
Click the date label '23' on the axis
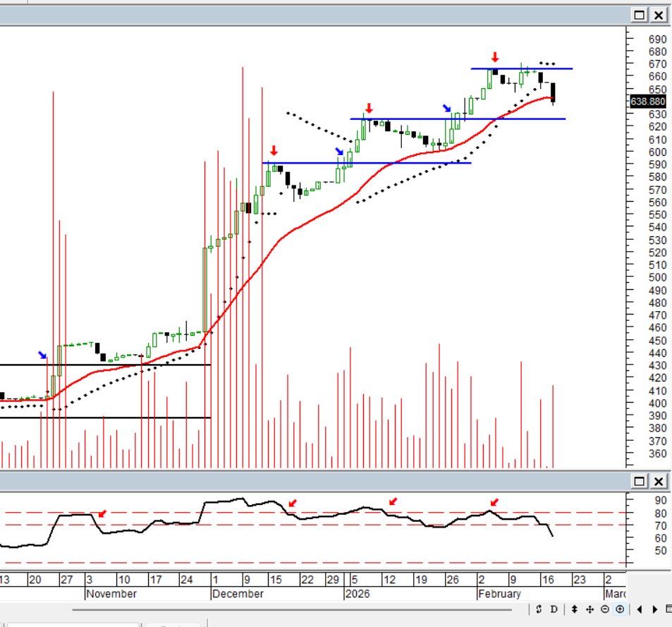pyautogui.click(x=580, y=580)
